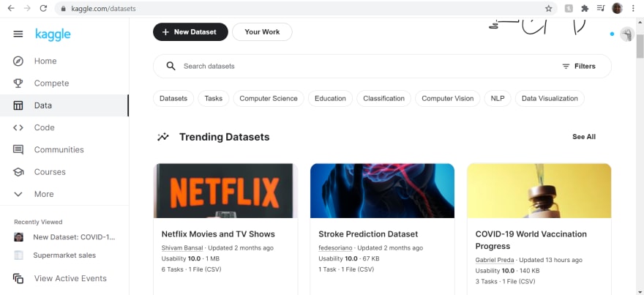This screenshot has height=295, width=644.
Task: Bookmark page with the star icon
Action: 549,8
